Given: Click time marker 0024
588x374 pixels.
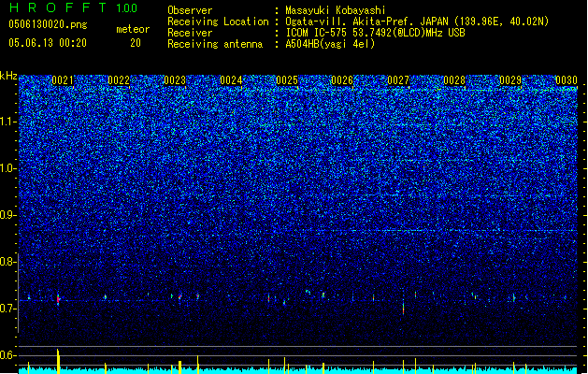Looking at the screenshot, I should [231, 80].
